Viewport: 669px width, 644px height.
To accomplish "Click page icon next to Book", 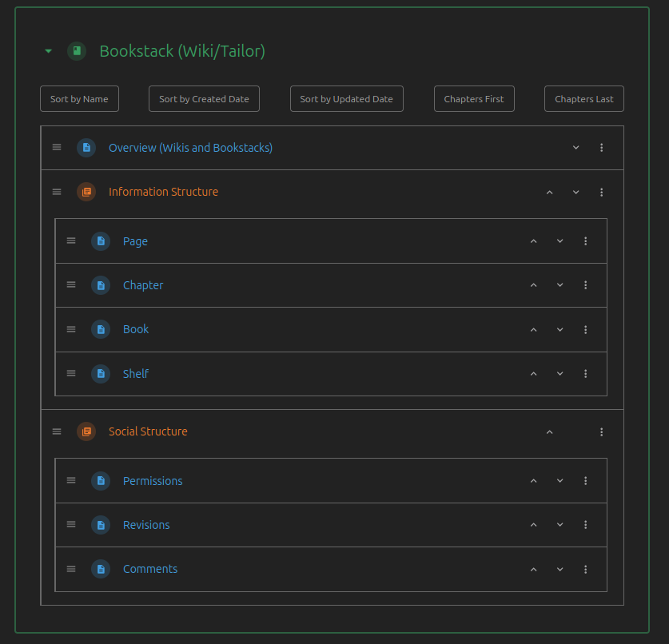I will coord(101,329).
